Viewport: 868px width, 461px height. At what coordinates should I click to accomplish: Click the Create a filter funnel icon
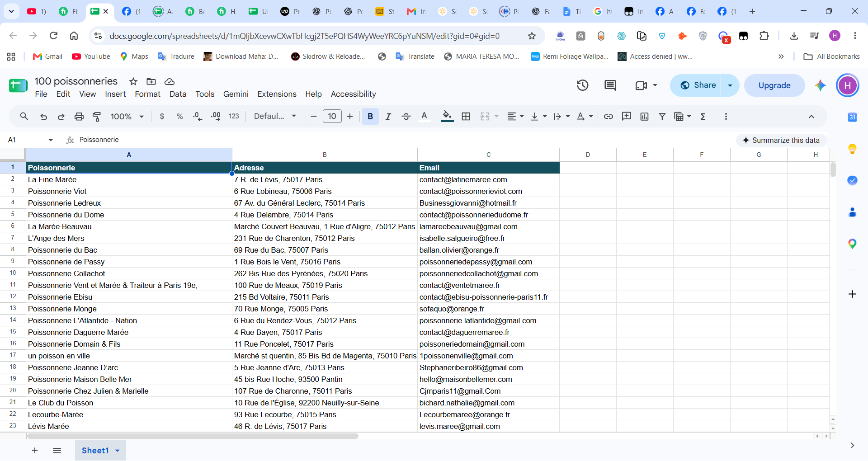click(662, 117)
